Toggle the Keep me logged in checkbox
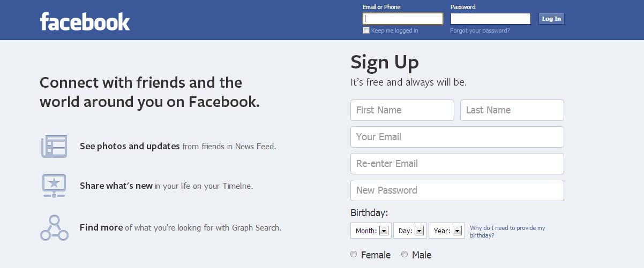 pyautogui.click(x=366, y=30)
